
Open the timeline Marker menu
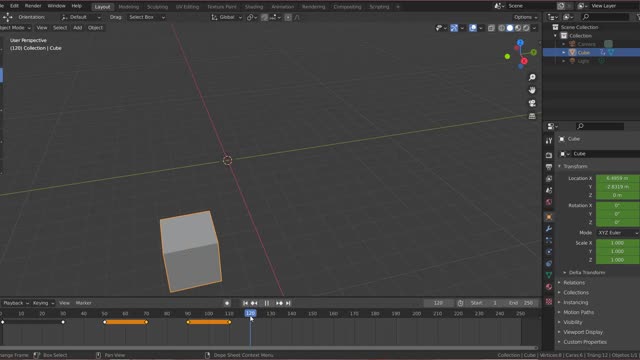pos(83,303)
